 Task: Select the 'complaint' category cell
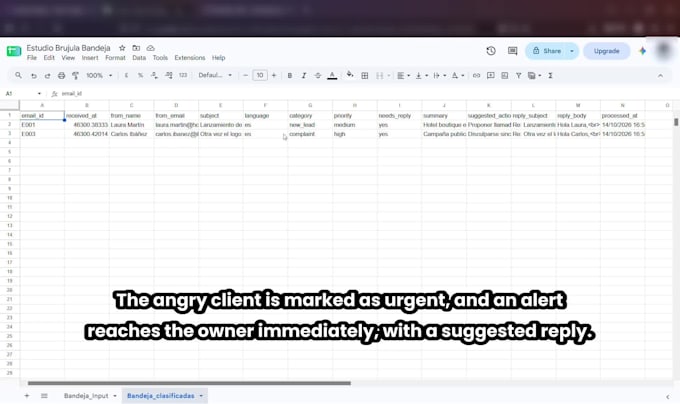(x=310, y=134)
